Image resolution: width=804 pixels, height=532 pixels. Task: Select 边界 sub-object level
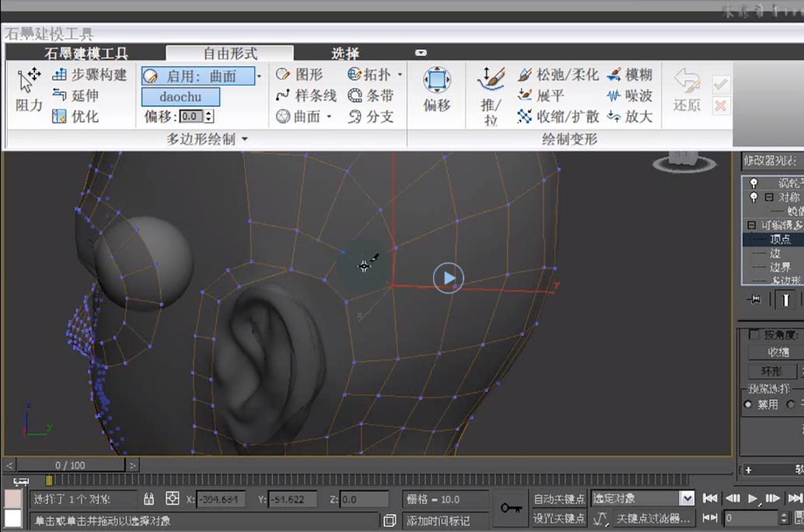click(x=780, y=267)
